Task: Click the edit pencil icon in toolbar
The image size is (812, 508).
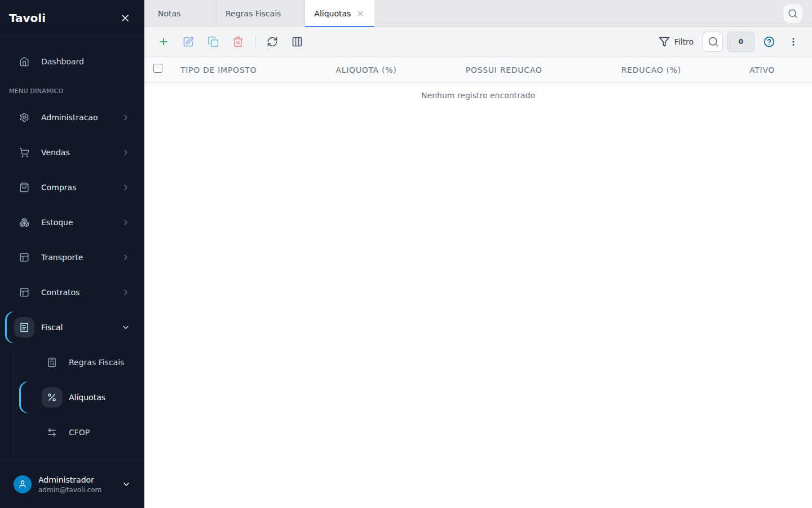Action: pos(188,42)
